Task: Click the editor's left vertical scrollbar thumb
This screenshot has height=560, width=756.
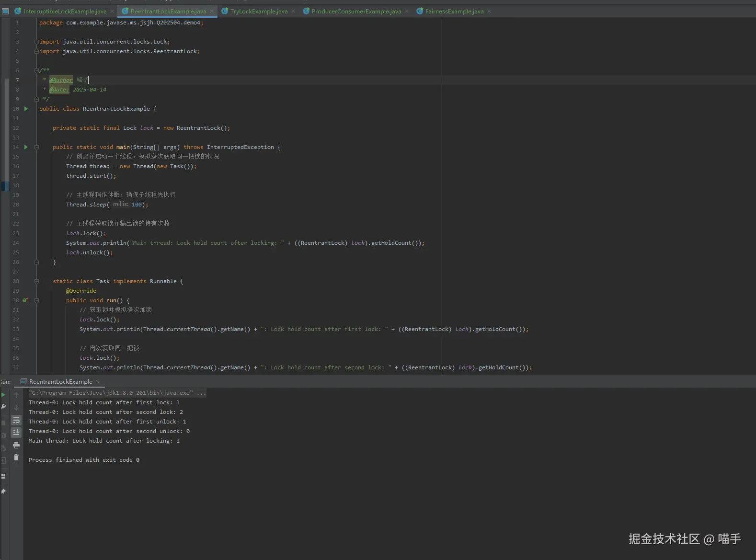Action: (7, 129)
